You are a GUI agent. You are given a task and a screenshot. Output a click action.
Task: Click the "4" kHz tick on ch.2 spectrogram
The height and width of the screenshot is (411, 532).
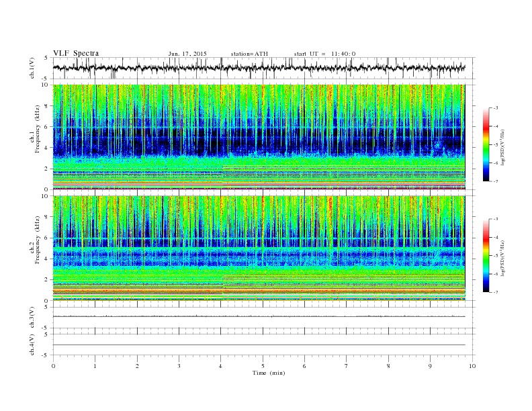click(46, 259)
